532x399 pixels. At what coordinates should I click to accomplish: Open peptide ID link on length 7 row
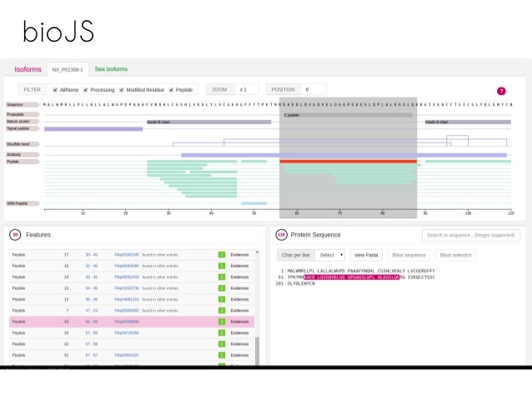pyautogui.click(x=127, y=311)
